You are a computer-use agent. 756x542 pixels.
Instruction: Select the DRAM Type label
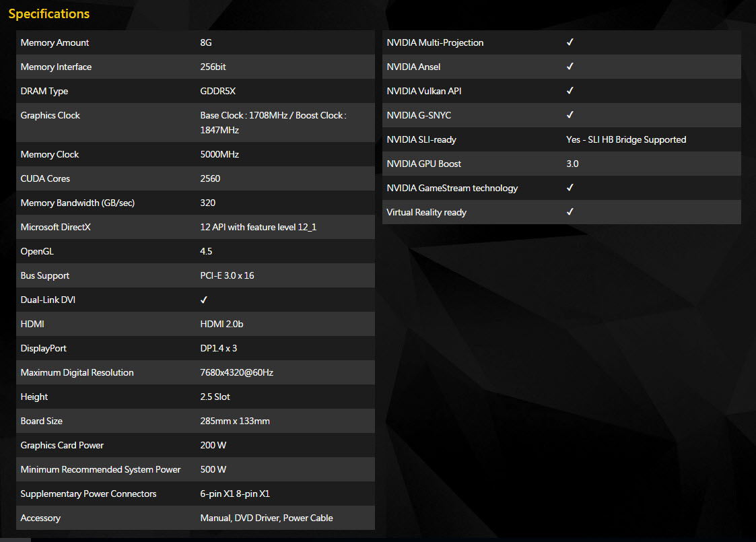coord(44,91)
